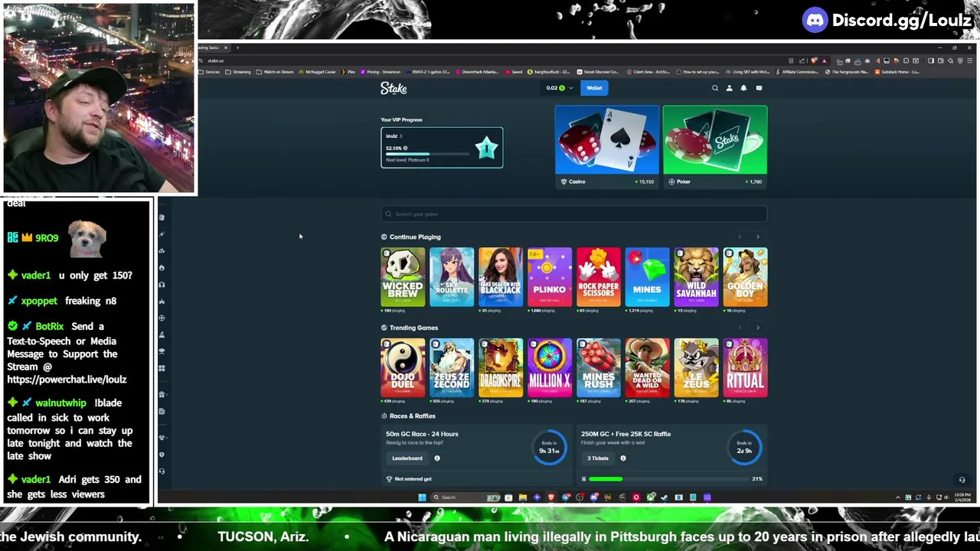
Task: Open the McNugget Caviar bookmark
Action: pos(318,72)
